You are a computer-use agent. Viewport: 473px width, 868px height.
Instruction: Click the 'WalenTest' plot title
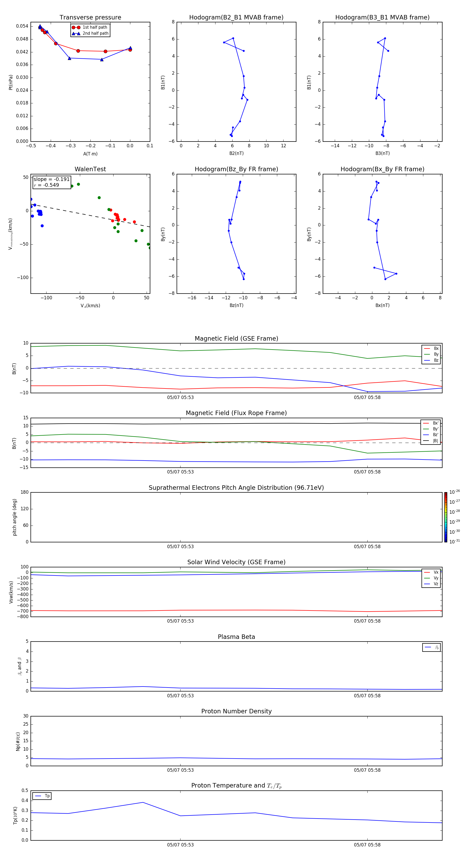[90, 169]
